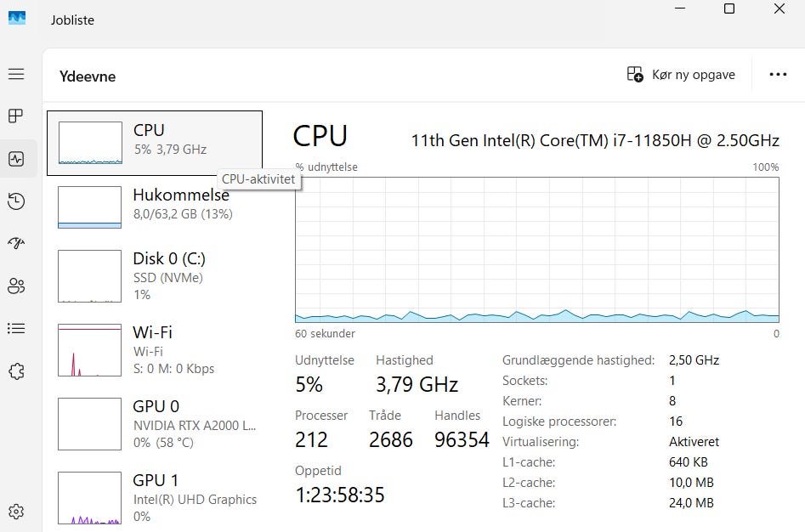The width and height of the screenshot is (805, 532).
Task: Select the CPU performance item
Action: pos(155,143)
